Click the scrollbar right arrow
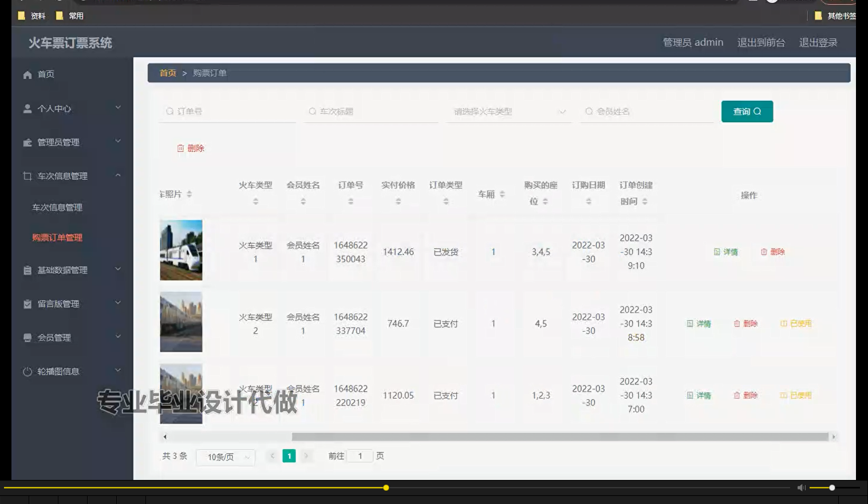The image size is (868, 504). [834, 437]
